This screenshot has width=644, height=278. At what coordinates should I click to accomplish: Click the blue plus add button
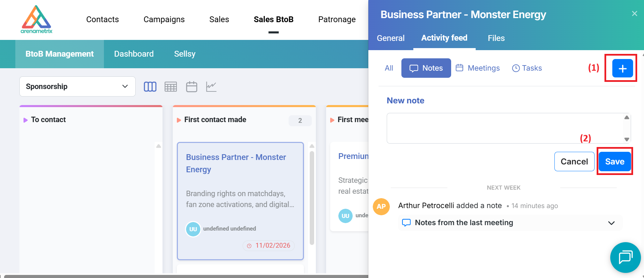[622, 68]
